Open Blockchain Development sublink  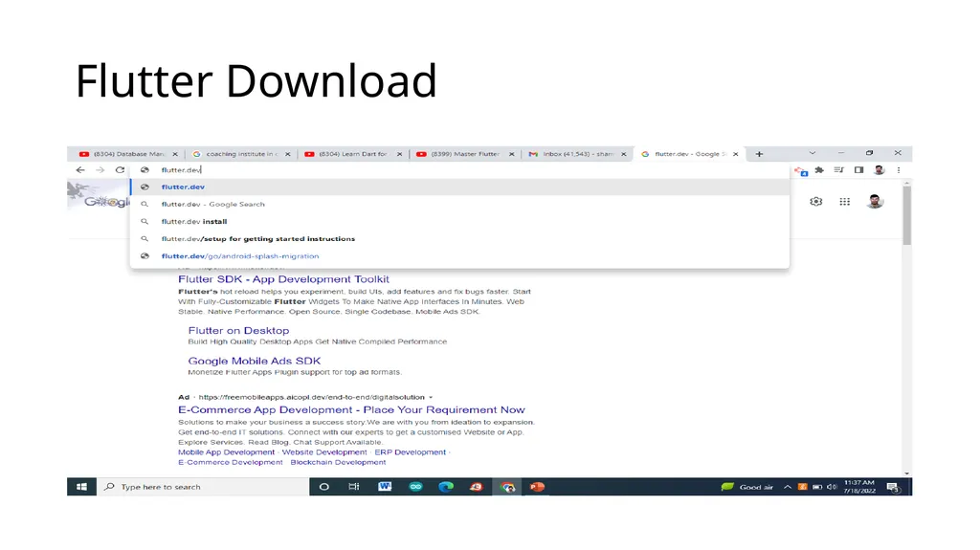point(338,463)
